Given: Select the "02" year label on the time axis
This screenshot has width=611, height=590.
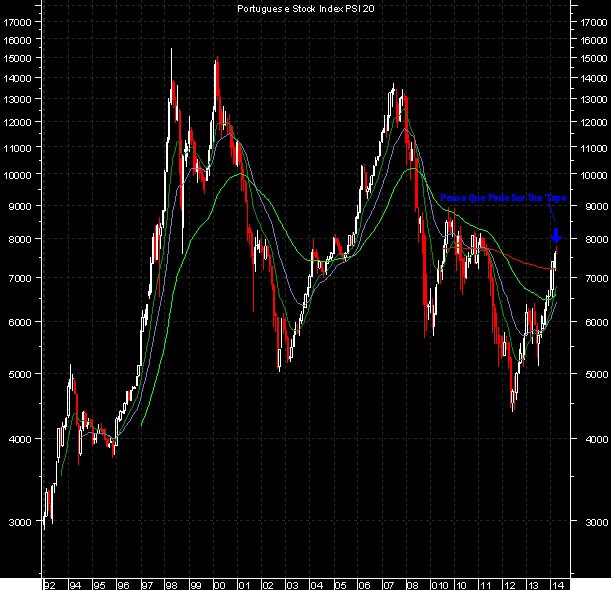Looking at the screenshot, I should tap(268, 585).
